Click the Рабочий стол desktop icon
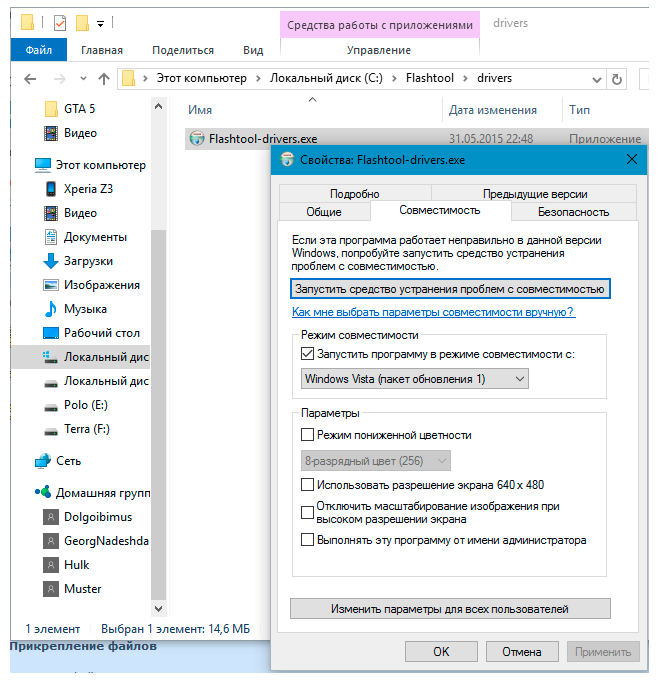Image resolution: width=658 pixels, height=682 pixels. 51,333
